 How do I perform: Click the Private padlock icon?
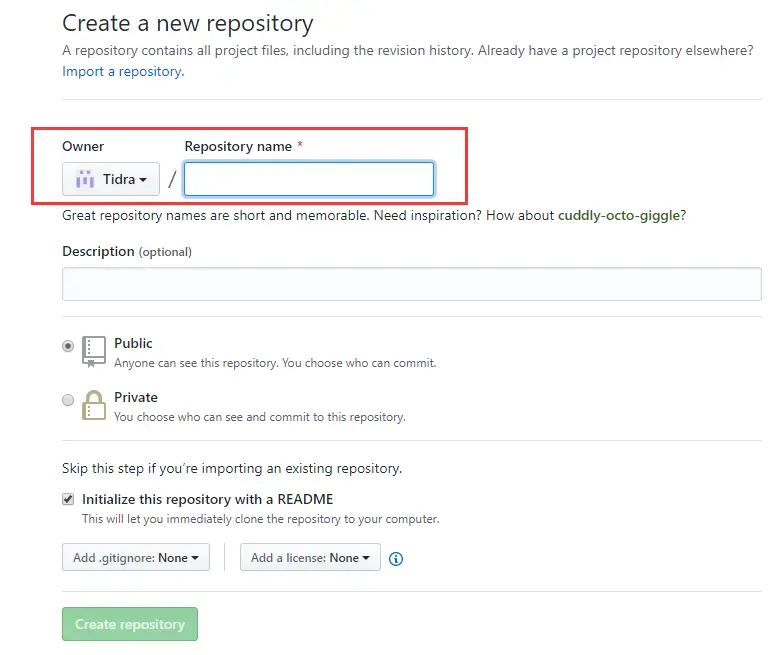93,405
